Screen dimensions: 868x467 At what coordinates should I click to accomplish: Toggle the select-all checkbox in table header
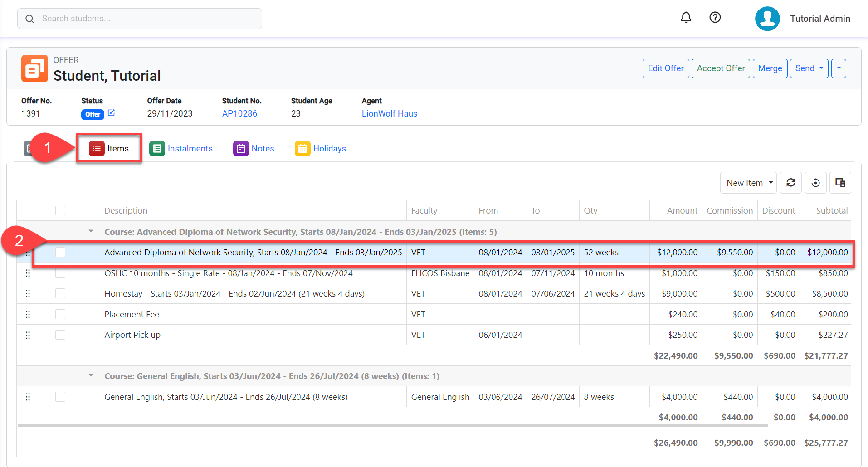(x=60, y=210)
